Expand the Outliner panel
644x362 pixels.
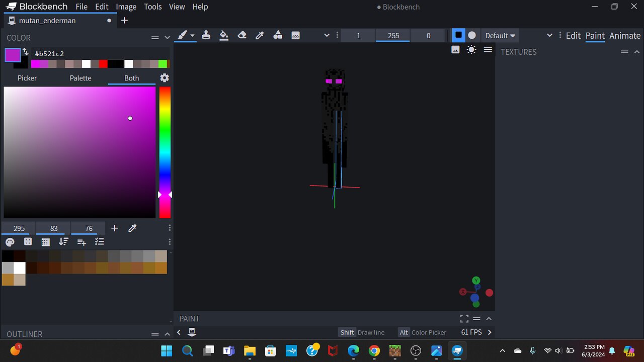168,334
